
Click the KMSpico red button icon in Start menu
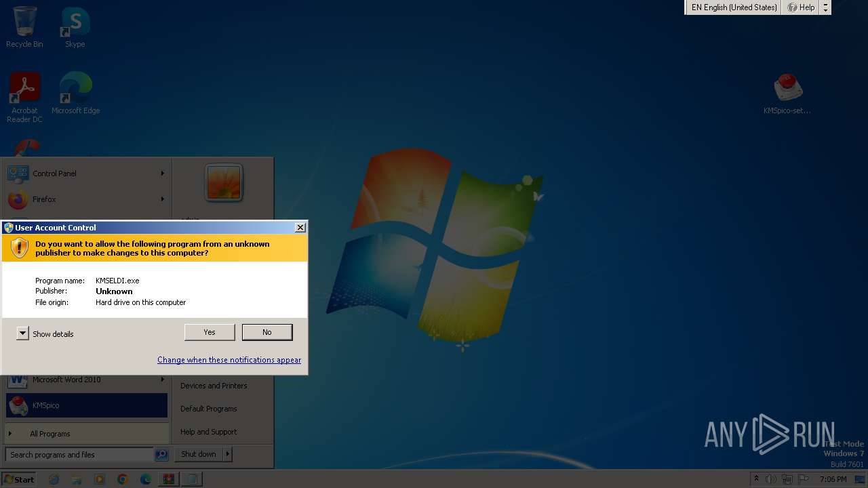coord(18,405)
